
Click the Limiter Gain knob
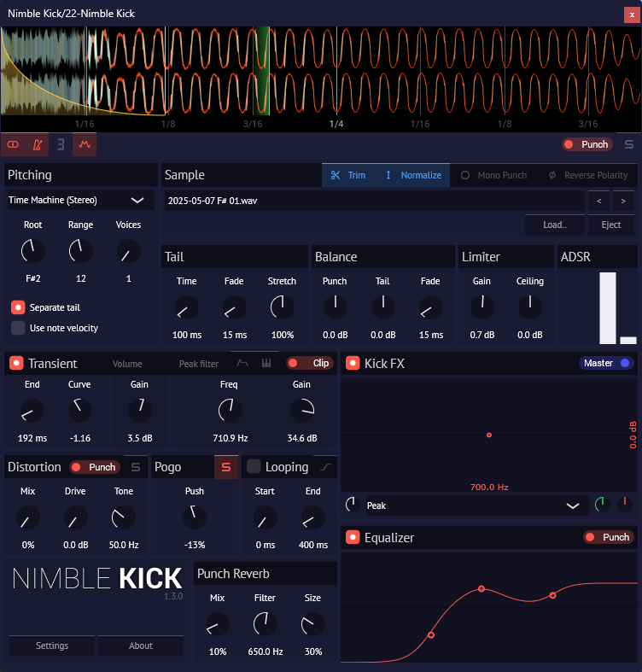[482, 307]
